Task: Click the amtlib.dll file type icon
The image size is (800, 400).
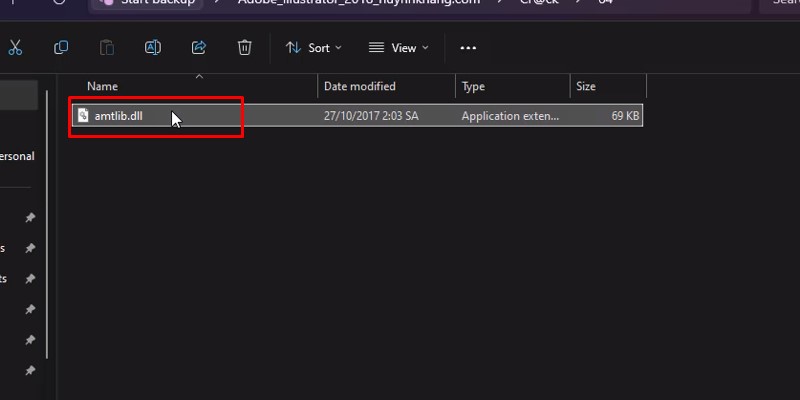Action: tap(83, 116)
